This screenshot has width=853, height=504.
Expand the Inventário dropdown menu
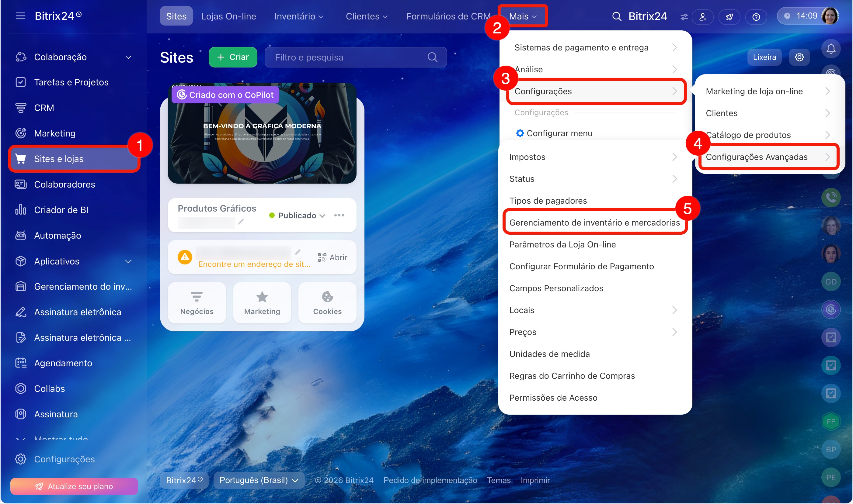tap(299, 16)
